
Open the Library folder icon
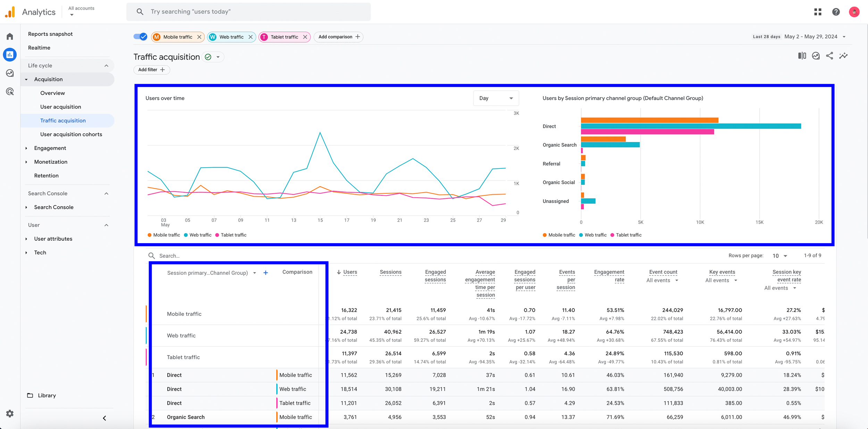point(30,395)
